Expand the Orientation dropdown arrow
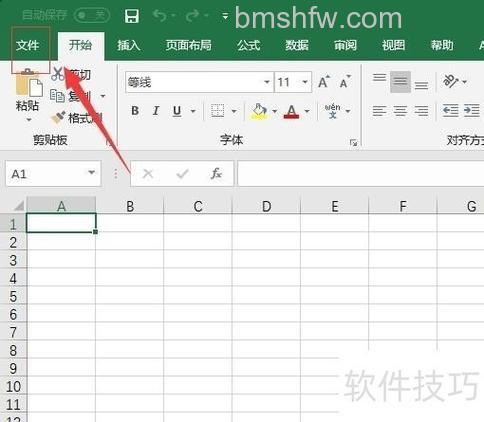This screenshot has height=422, width=484. pos(465,81)
